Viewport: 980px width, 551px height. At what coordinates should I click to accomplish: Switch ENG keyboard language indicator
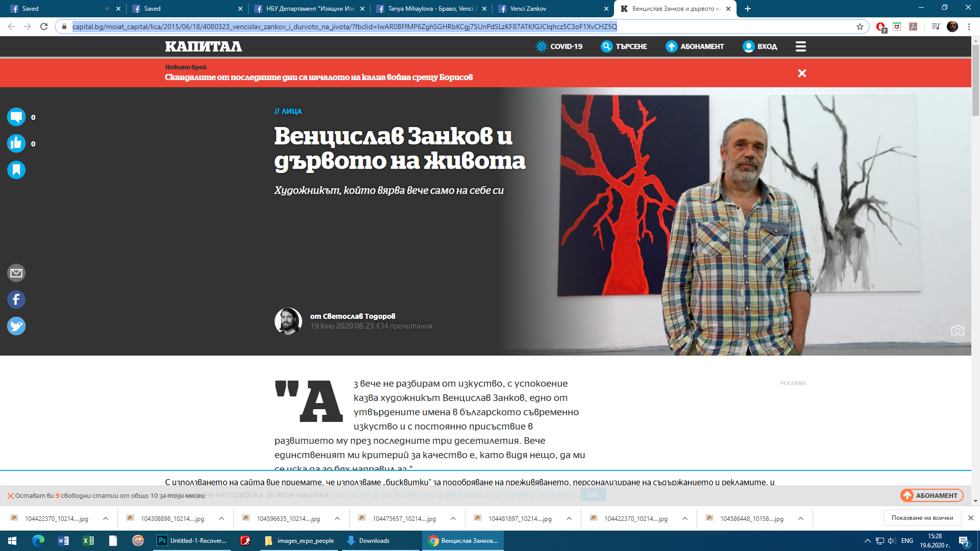pyautogui.click(x=907, y=541)
